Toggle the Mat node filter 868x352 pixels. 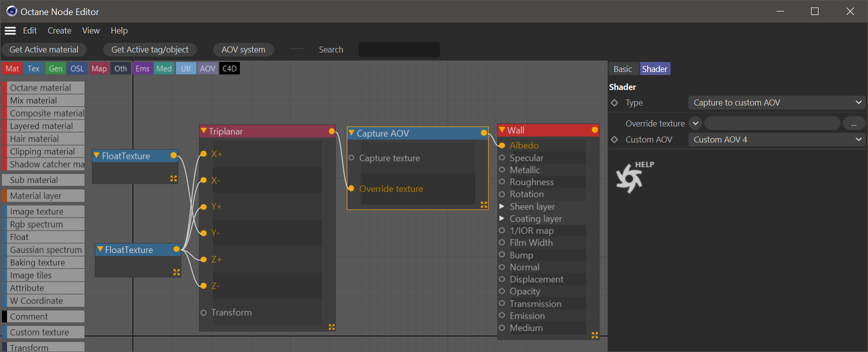point(12,68)
